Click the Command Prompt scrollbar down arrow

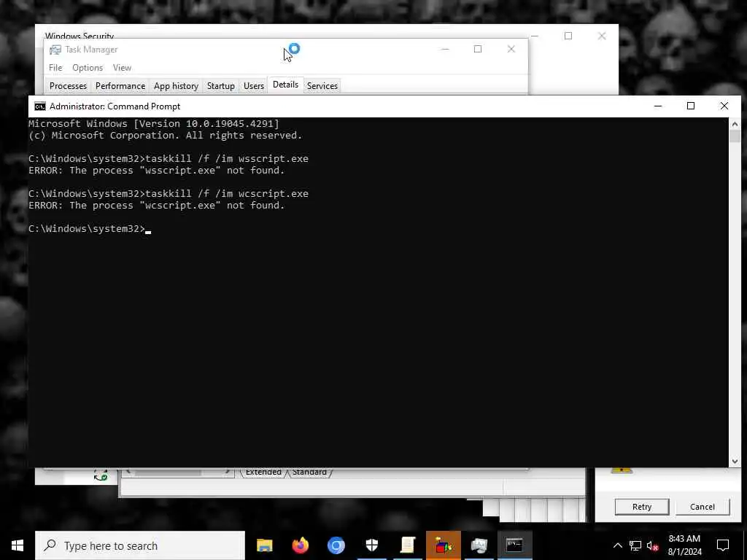pyautogui.click(x=735, y=461)
